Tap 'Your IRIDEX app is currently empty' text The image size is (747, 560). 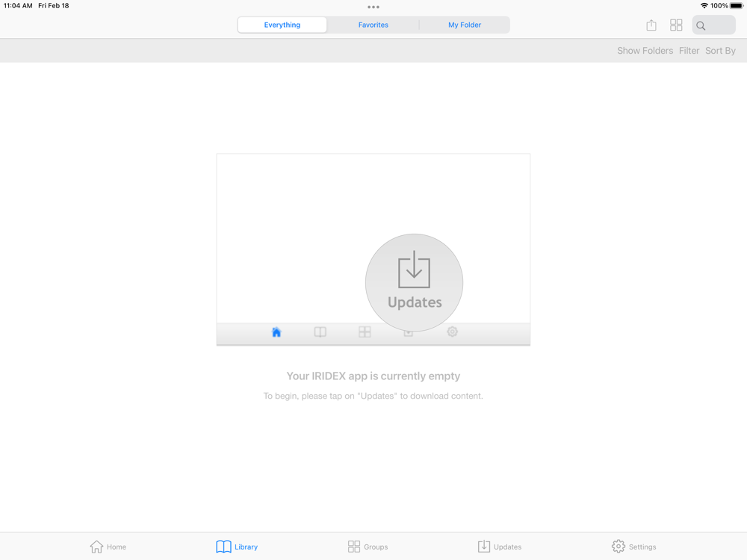(373, 376)
